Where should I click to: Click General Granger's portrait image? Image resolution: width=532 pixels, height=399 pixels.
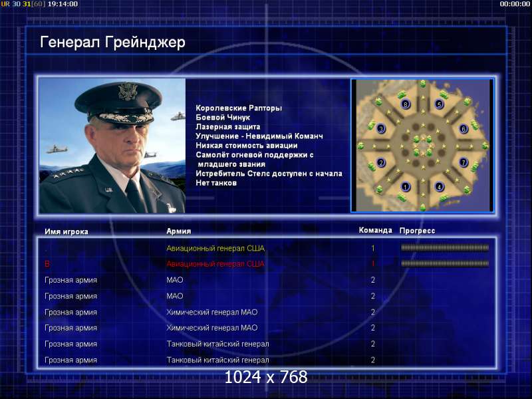pyautogui.click(x=112, y=146)
